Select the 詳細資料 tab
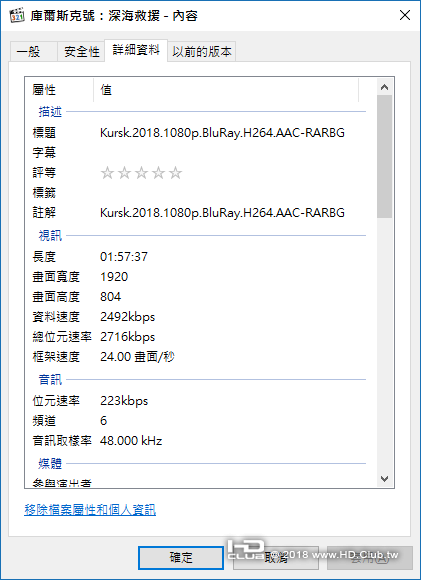Screen dimensions: 421x580 pos(136,50)
